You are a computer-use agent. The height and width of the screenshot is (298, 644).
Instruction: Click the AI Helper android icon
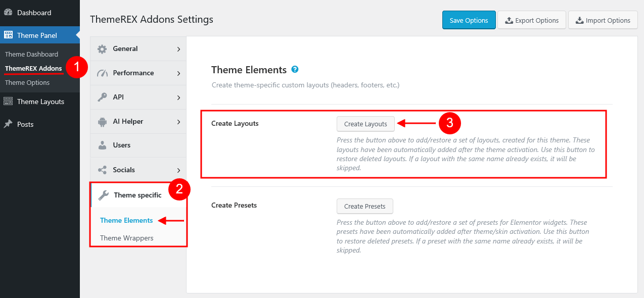[x=102, y=122]
